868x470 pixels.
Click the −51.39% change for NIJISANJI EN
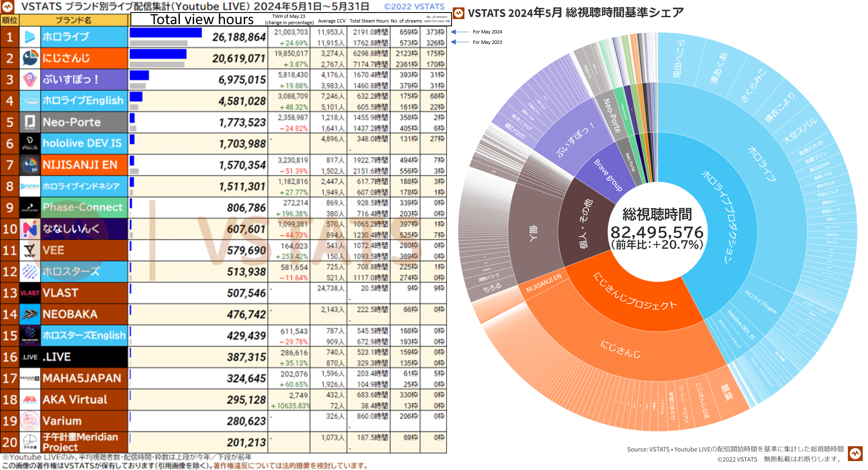294,171
